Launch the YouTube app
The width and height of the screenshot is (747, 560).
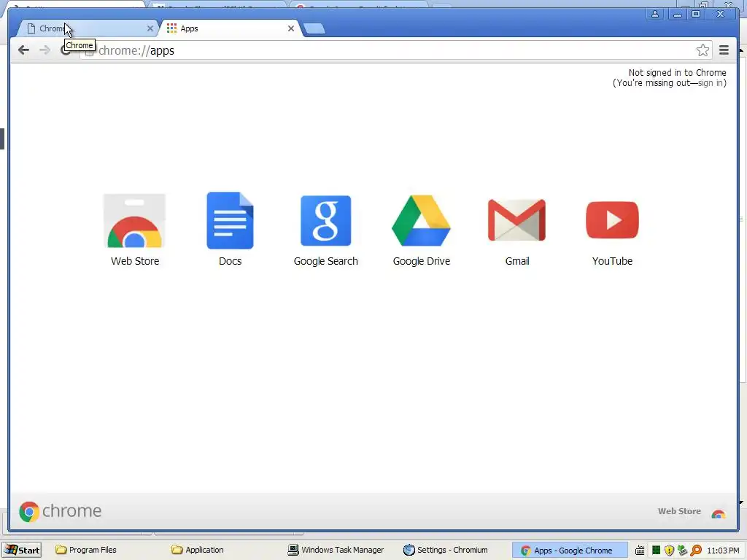[x=612, y=220]
